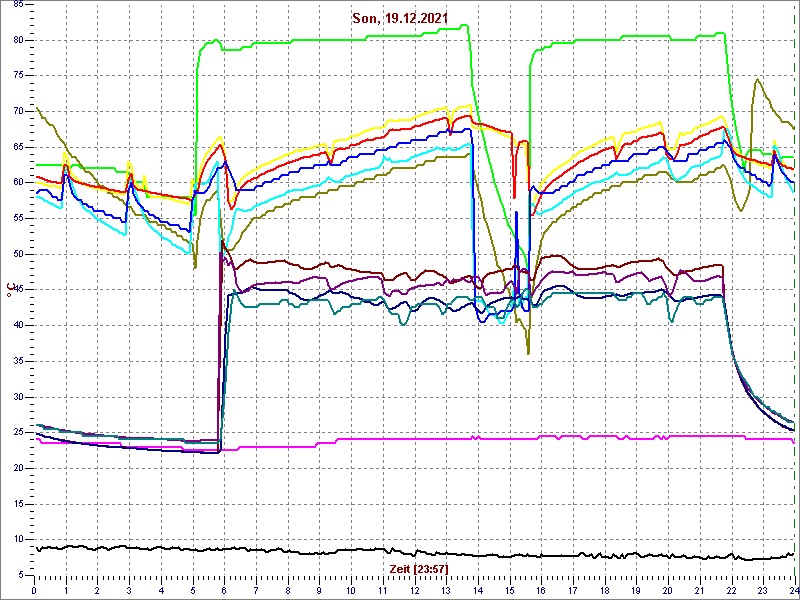Select the 15 label on the temperature axis

point(18,504)
